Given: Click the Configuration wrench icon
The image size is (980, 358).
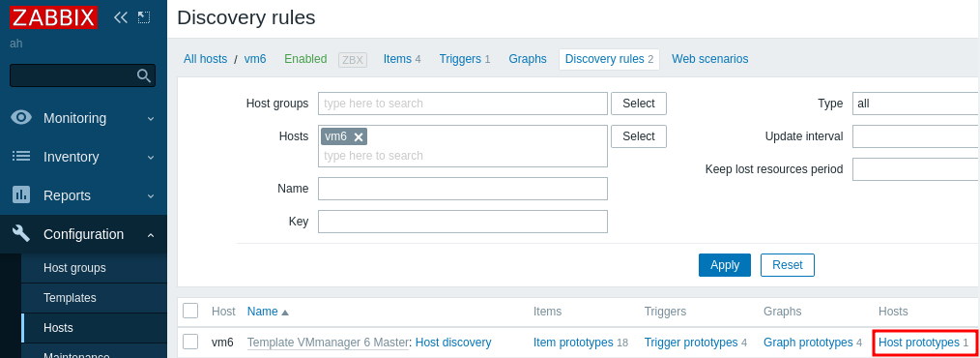Looking at the screenshot, I should click(x=21, y=234).
